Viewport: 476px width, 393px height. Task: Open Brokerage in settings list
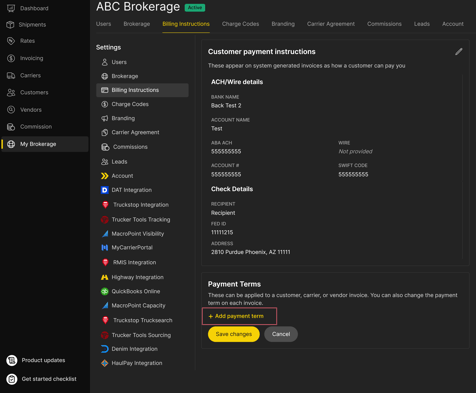[142, 76]
